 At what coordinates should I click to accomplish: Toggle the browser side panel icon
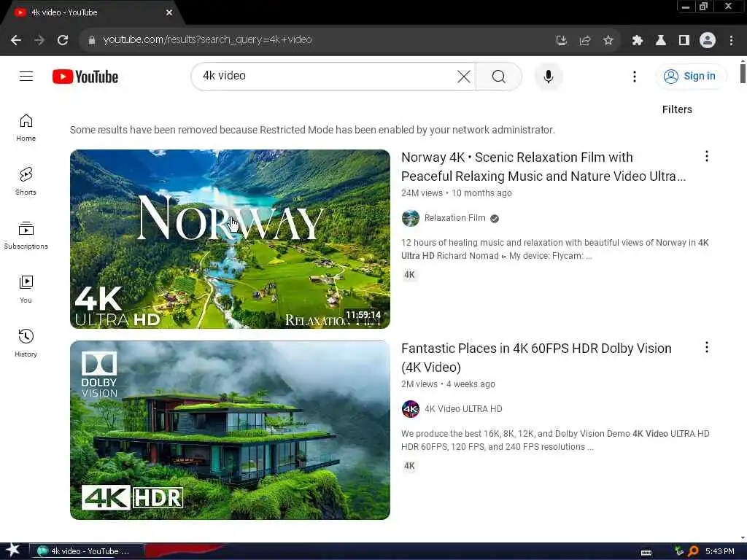click(x=684, y=41)
